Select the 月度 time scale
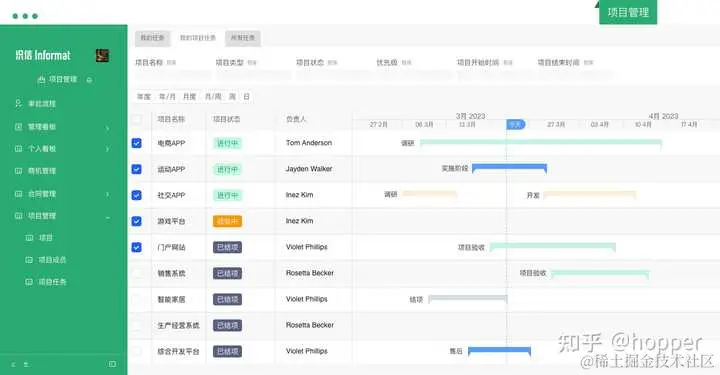This screenshot has width=720, height=375. (x=190, y=97)
